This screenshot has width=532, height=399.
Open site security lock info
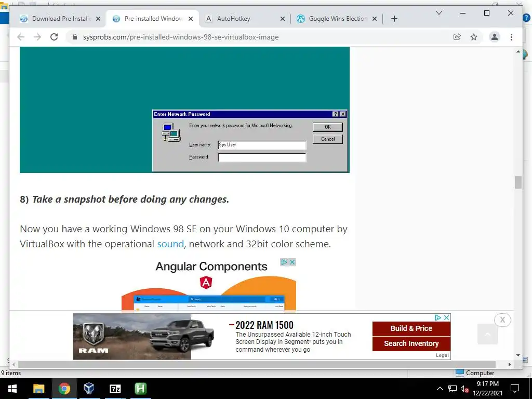pyautogui.click(x=75, y=37)
